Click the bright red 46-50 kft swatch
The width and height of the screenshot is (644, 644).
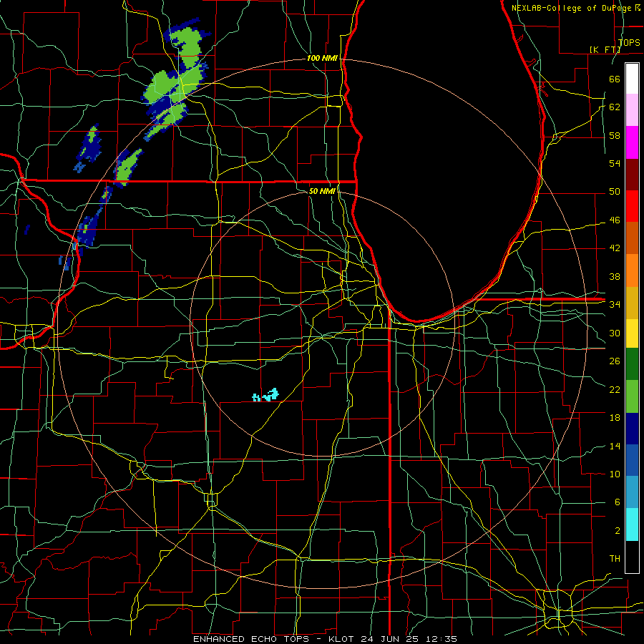click(x=632, y=206)
